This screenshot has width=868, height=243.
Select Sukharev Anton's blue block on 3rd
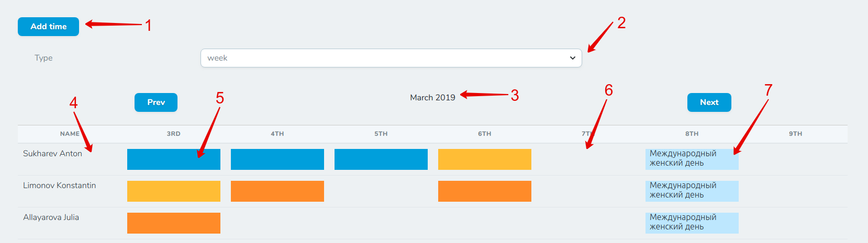click(x=173, y=159)
